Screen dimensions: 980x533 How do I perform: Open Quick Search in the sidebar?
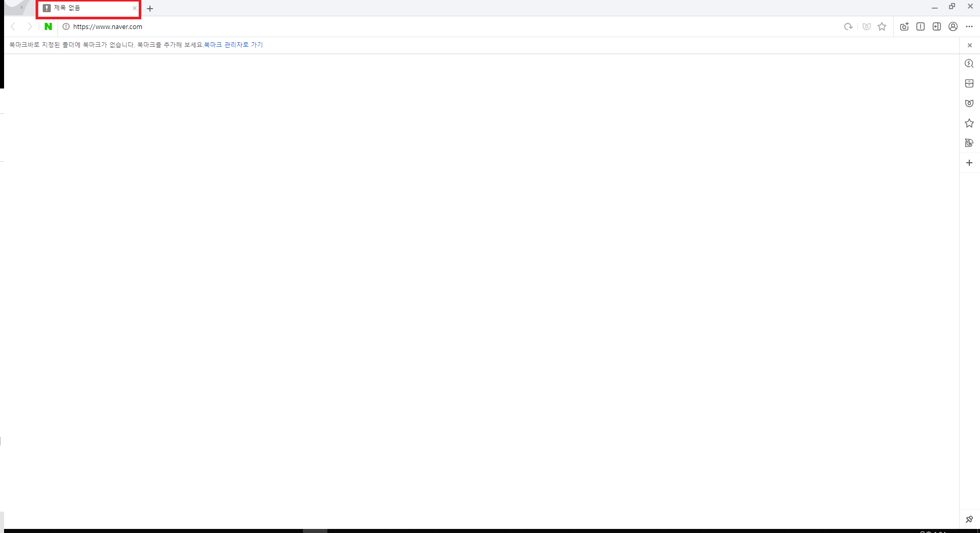pos(969,64)
